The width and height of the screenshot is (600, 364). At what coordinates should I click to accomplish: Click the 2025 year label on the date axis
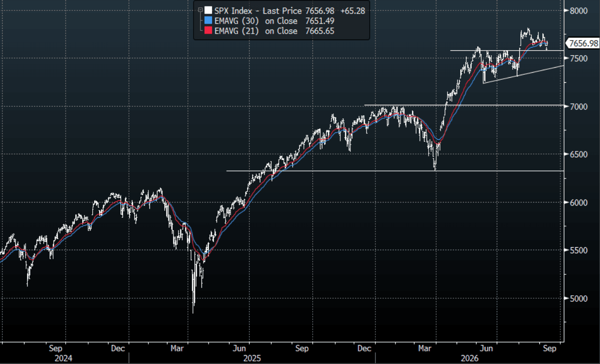coord(252,358)
